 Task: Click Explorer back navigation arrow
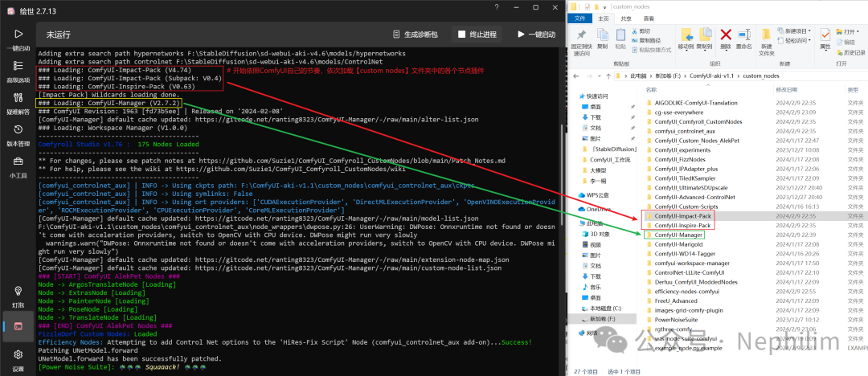click(576, 76)
